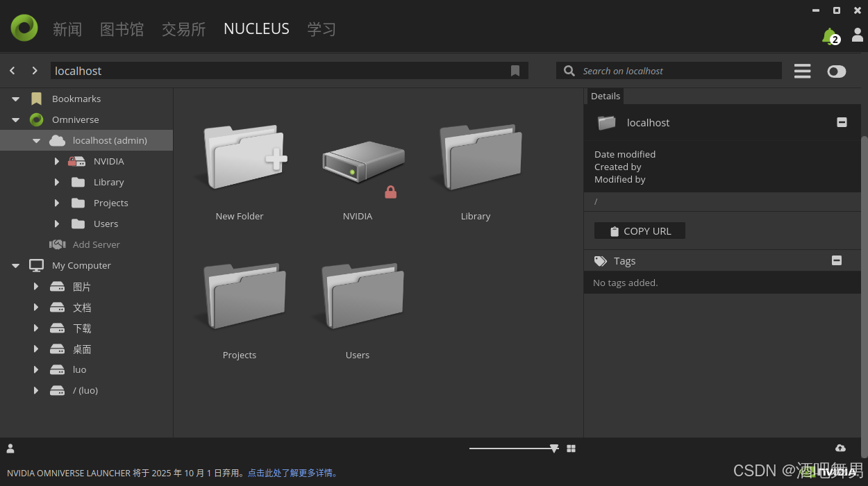
Task: Click the Omniverse green icon in tree
Action: pos(36,119)
